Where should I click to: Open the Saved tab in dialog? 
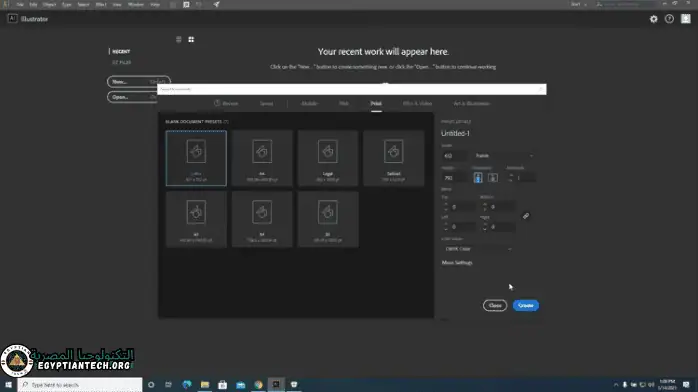pos(266,103)
